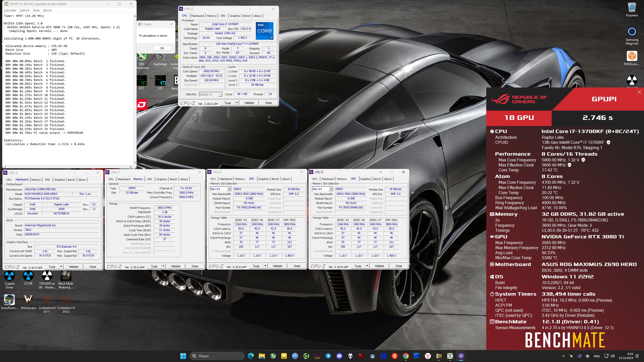Image resolution: width=644 pixels, height=362 pixels.
Task: Open Google Chrome from taskbar
Action: pyautogui.click(x=406, y=356)
